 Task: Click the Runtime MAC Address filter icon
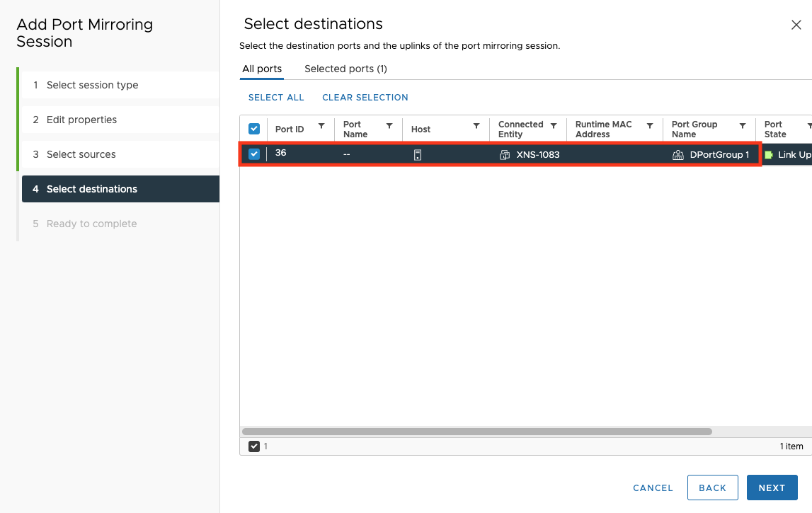pos(649,126)
